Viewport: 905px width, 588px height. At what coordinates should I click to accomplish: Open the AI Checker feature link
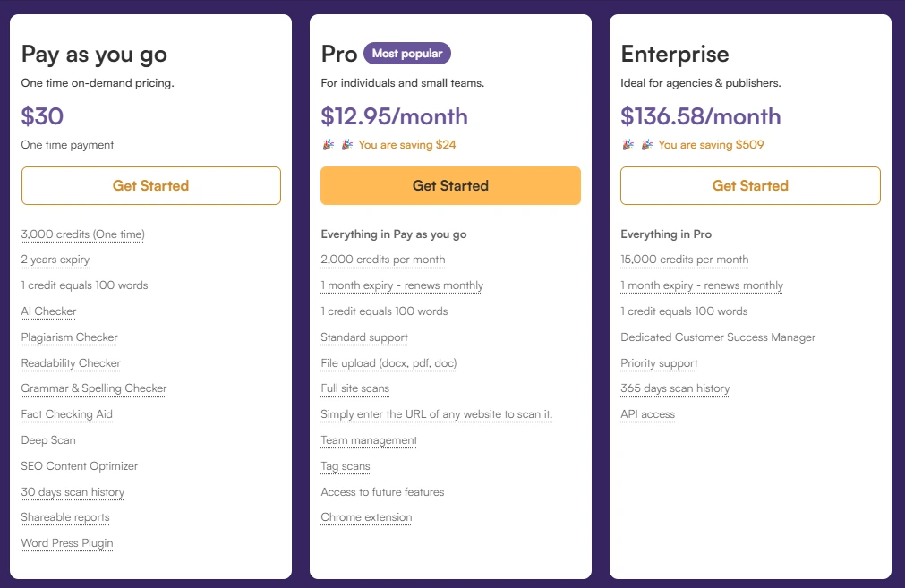[x=48, y=311]
